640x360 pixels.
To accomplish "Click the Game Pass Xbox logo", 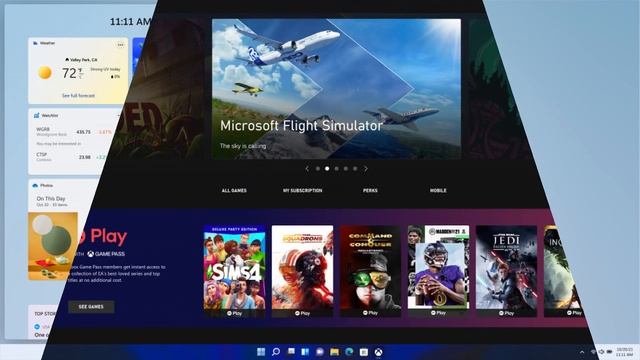I will (x=91, y=254).
